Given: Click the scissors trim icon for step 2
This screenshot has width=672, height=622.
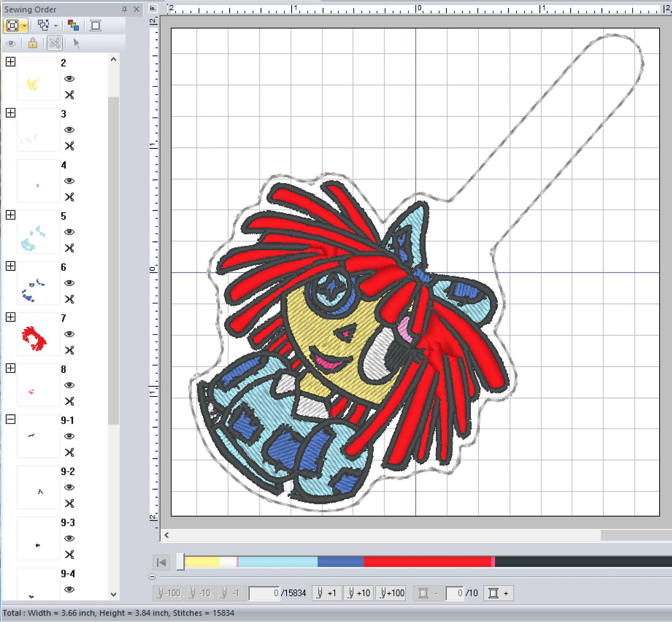Looking at the screenshot, I should coord(69,95).
